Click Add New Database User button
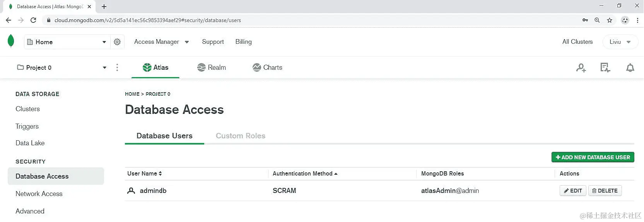Screen dimensions: 644x222 point(593,157)
